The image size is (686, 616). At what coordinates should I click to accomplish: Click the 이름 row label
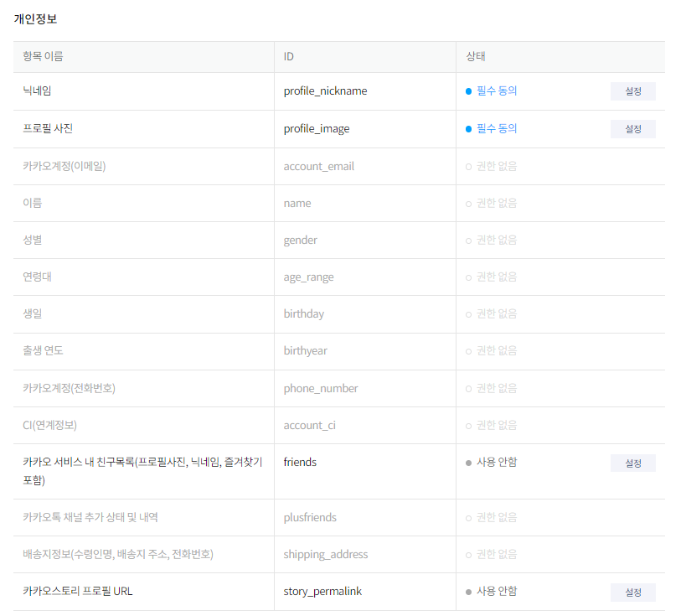(x=33, y=203)
